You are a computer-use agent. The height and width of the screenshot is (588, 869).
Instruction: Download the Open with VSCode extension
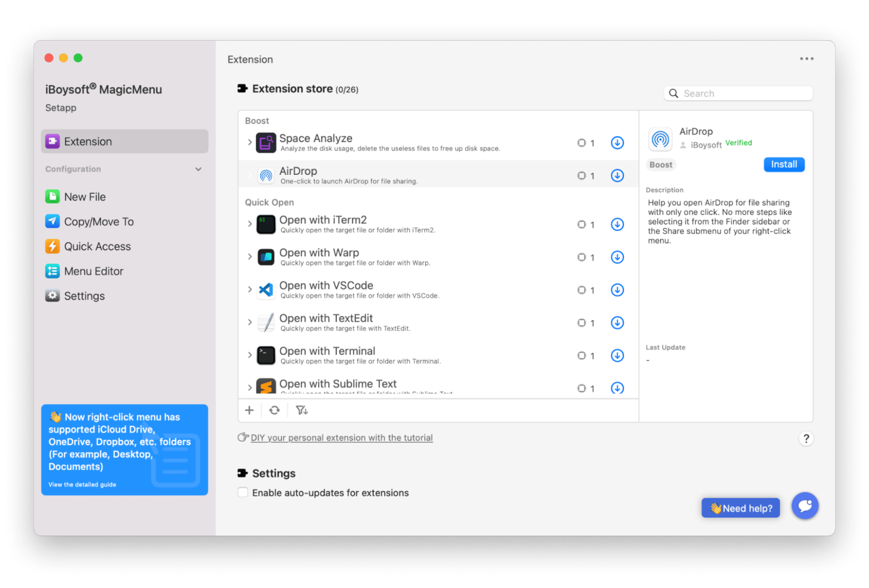617,290
